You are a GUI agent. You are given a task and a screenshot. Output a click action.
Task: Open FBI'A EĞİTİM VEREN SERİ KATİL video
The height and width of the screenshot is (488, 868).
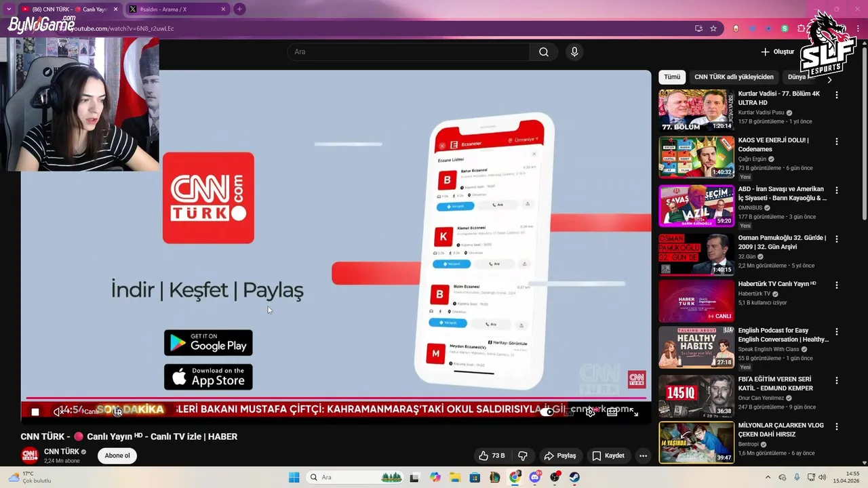pyautogui.click(x=696, y=396)
